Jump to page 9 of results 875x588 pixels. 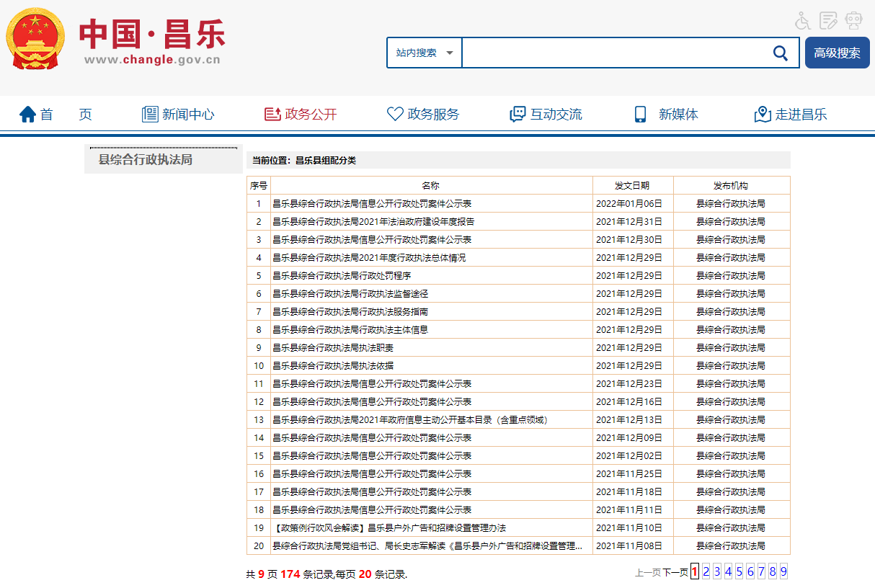coord(783,571)
